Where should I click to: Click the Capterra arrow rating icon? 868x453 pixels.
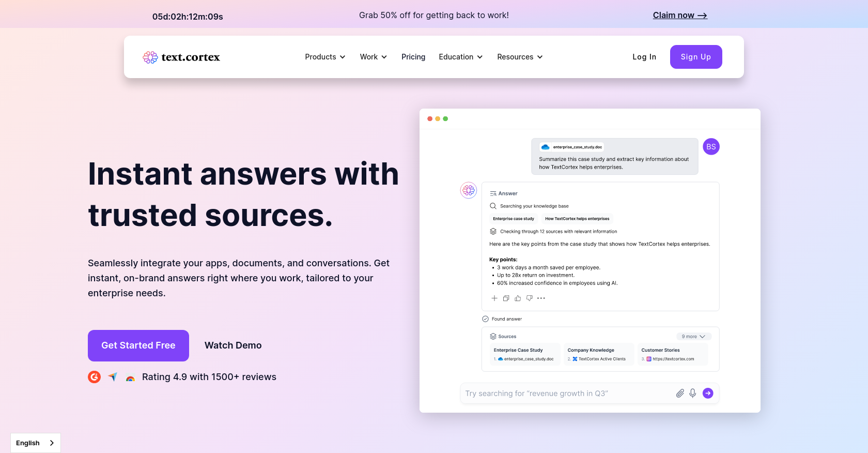coord(113,377)
